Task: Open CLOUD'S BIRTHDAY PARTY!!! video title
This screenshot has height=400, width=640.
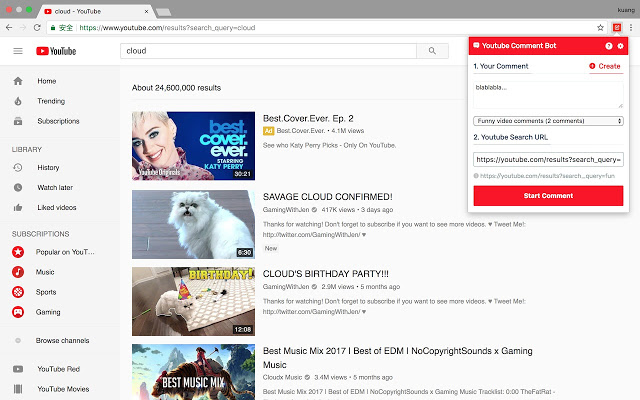Action: pyautogui.click(x=326, y=274)
